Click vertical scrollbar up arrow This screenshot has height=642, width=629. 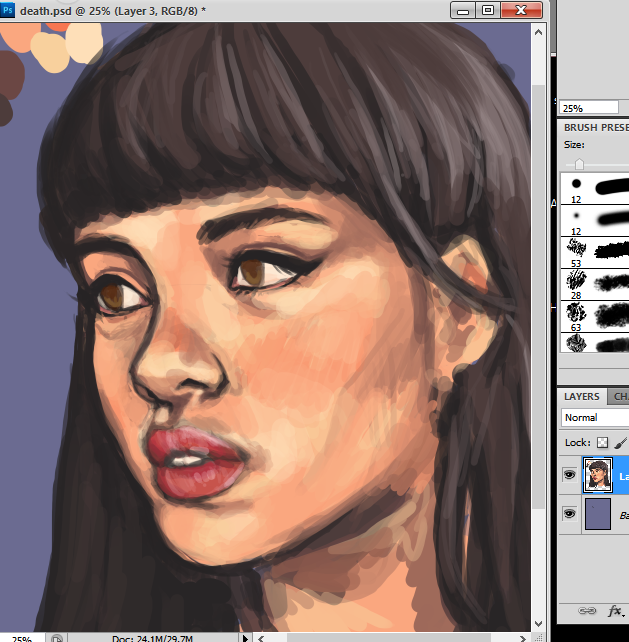click(538, 32)
